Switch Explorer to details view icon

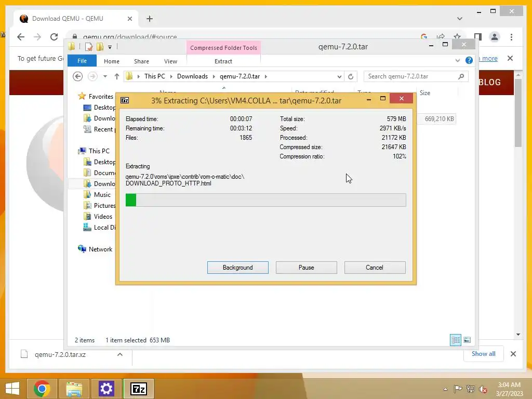pos(455,340)
